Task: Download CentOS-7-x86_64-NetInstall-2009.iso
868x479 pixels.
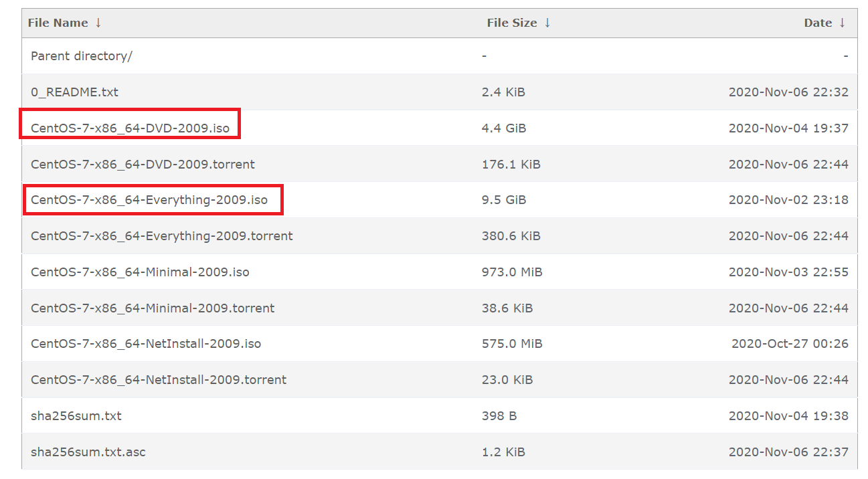Action: [146, 344]
